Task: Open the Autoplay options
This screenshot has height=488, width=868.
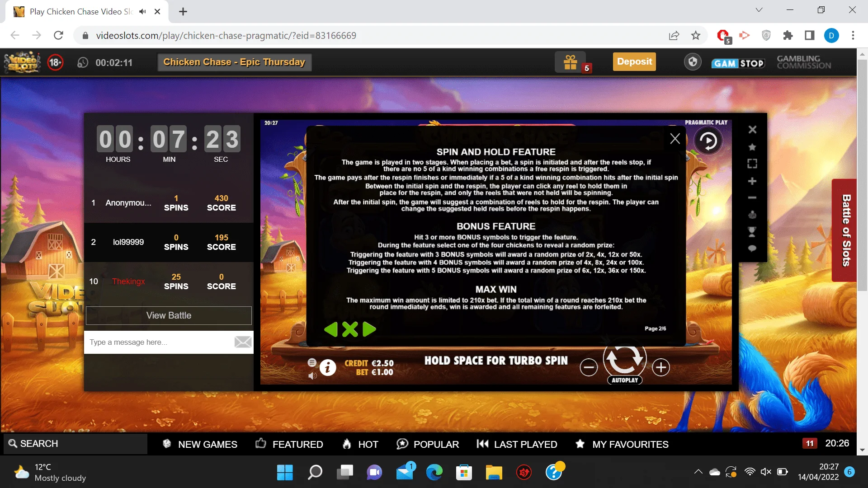Action: (x=625, y=380)
